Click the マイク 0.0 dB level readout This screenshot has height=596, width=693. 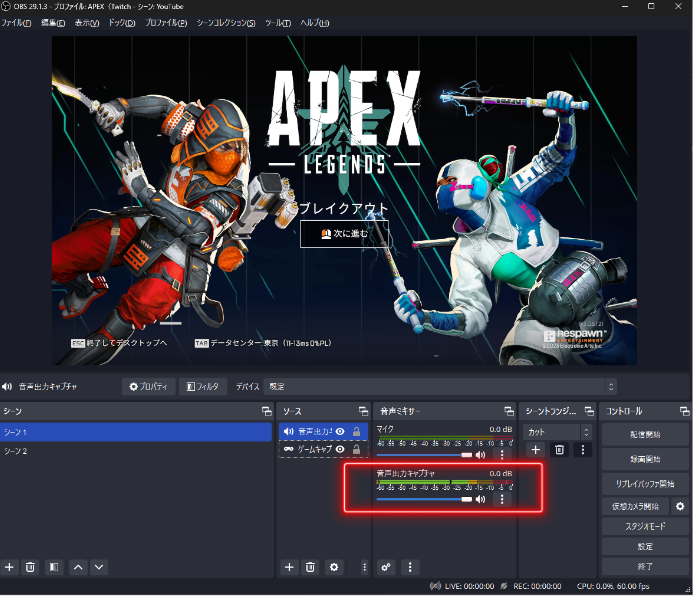(x=501, y=429)
